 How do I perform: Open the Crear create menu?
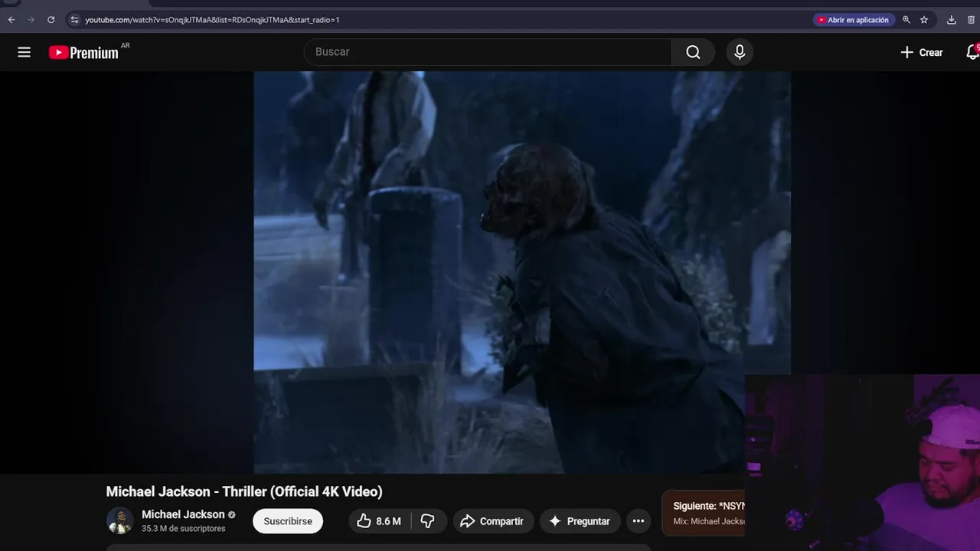921,52
